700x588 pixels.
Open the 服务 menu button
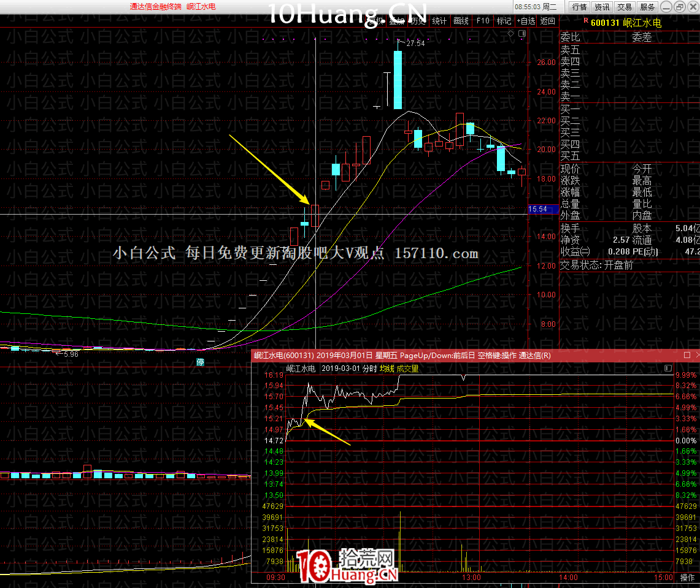pyautogui.click(x=647, y=7)
